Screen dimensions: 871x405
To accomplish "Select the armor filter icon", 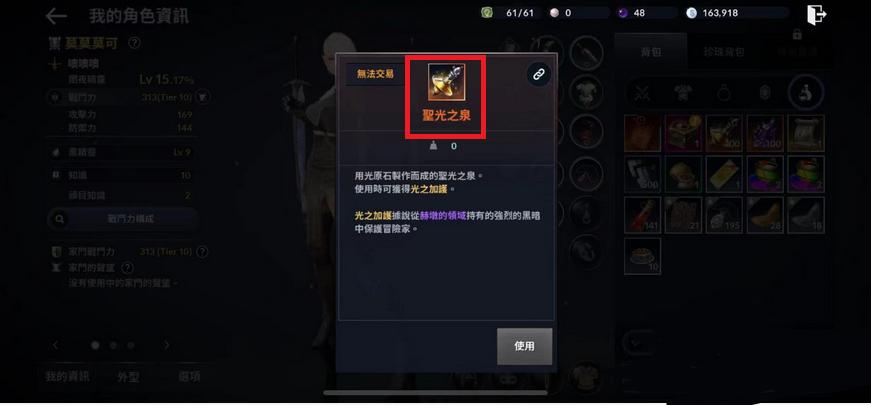I will [x=682, y=93].
